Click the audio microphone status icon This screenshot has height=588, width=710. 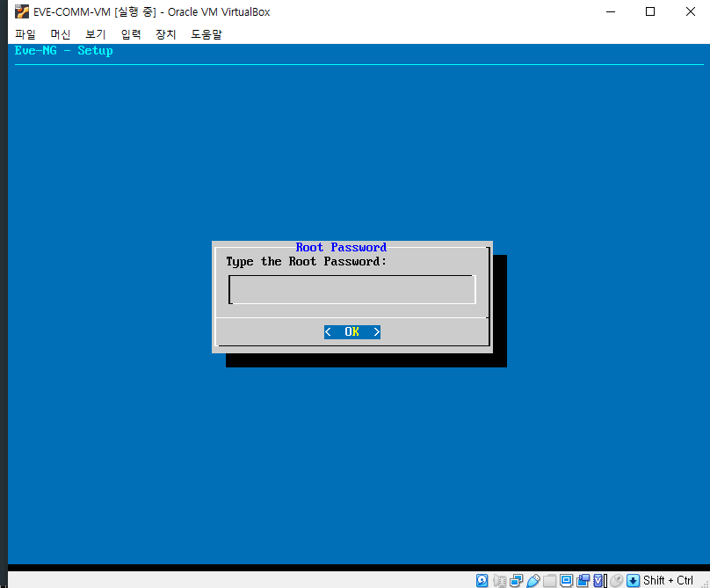coord(499,580)
